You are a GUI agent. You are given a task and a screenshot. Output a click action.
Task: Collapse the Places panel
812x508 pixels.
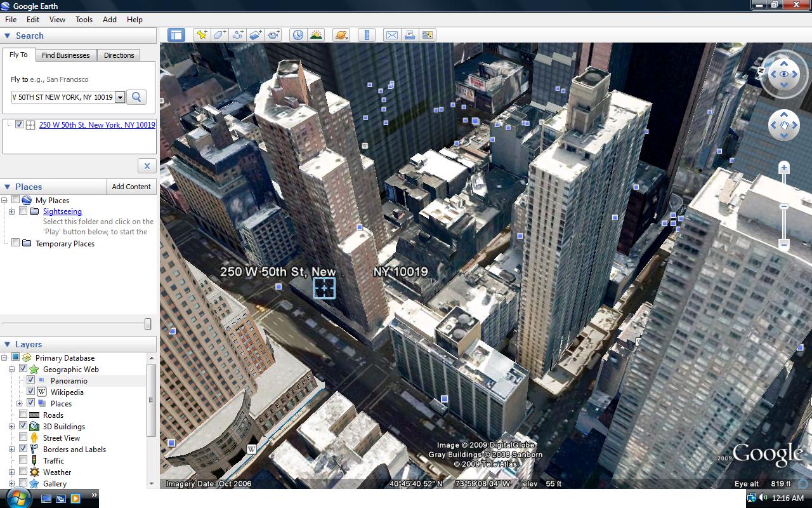(x=8, y=187)
